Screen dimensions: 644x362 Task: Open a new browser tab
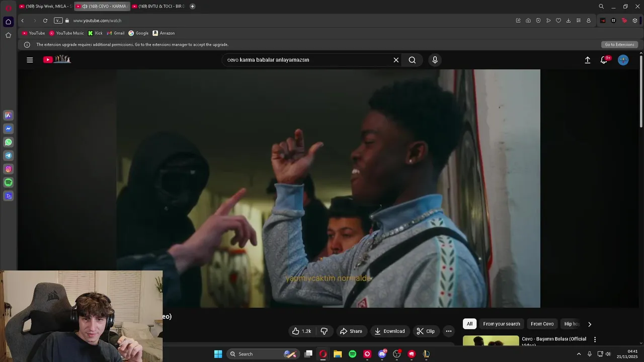click(x=192, y=7)
